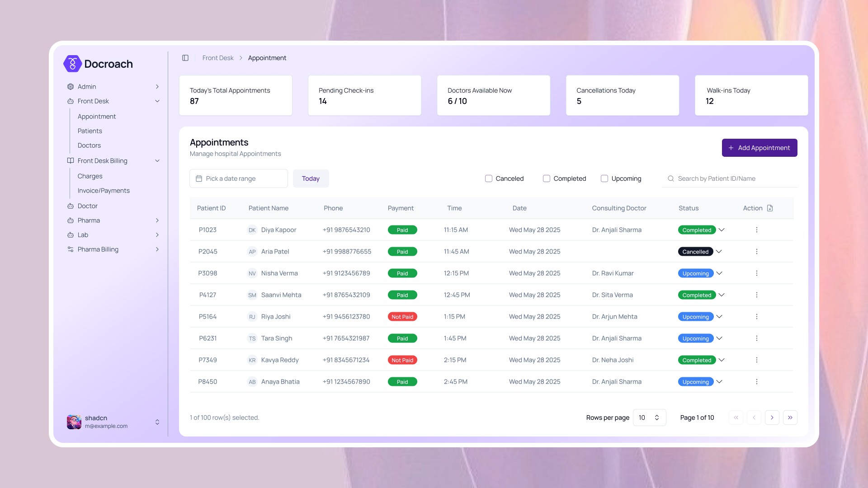The image size is (868, 488).
Task: Go to next page arrow
Action: 772,418
